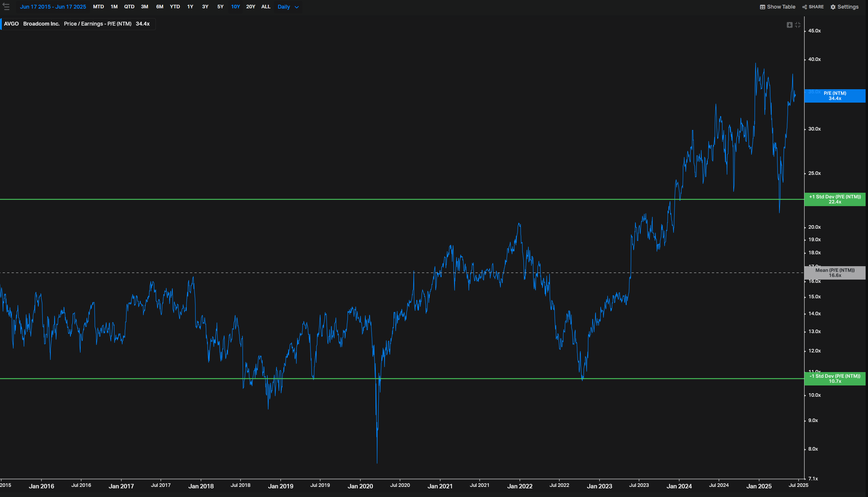
Task: Open the Daily frequency dropdown
Action: tap(288, 7)
